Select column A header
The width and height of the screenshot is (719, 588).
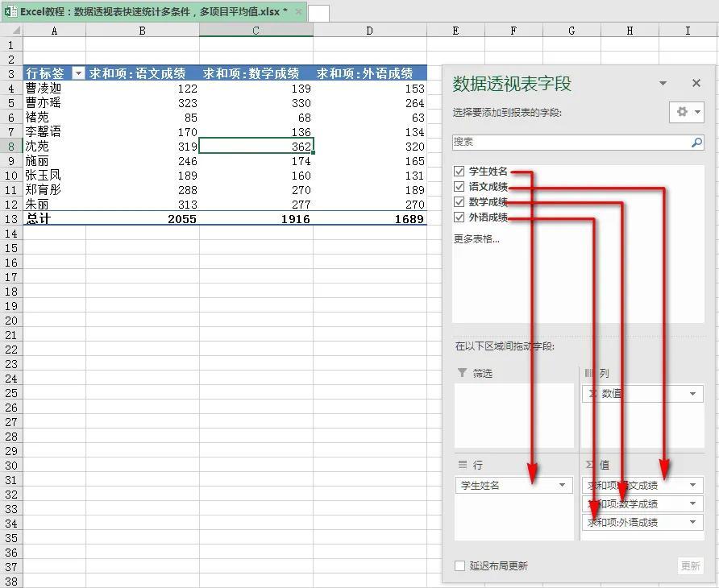pyautogui.click(x=54, y=31)
